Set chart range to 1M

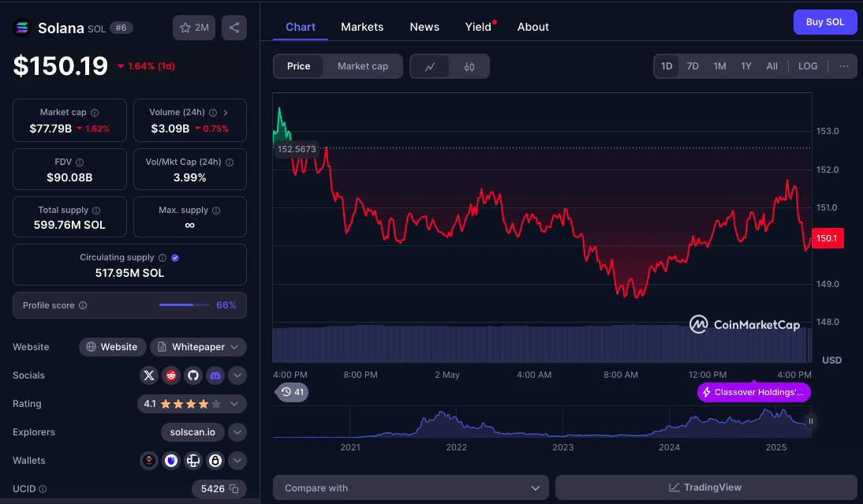(719, 66)
